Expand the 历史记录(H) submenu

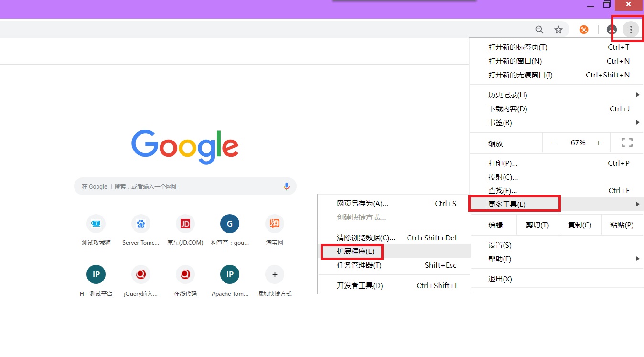click(557, 95)
